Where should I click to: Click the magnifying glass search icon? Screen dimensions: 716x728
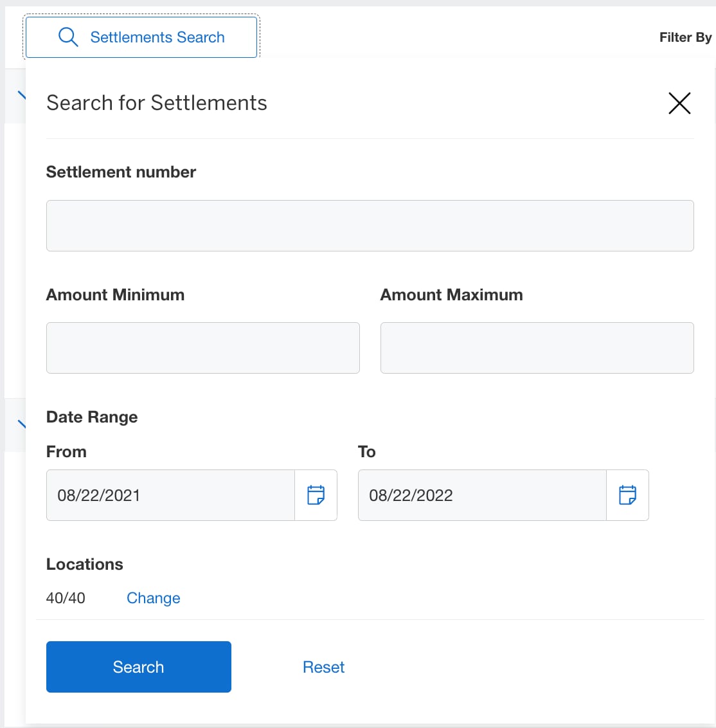[67, 37]
